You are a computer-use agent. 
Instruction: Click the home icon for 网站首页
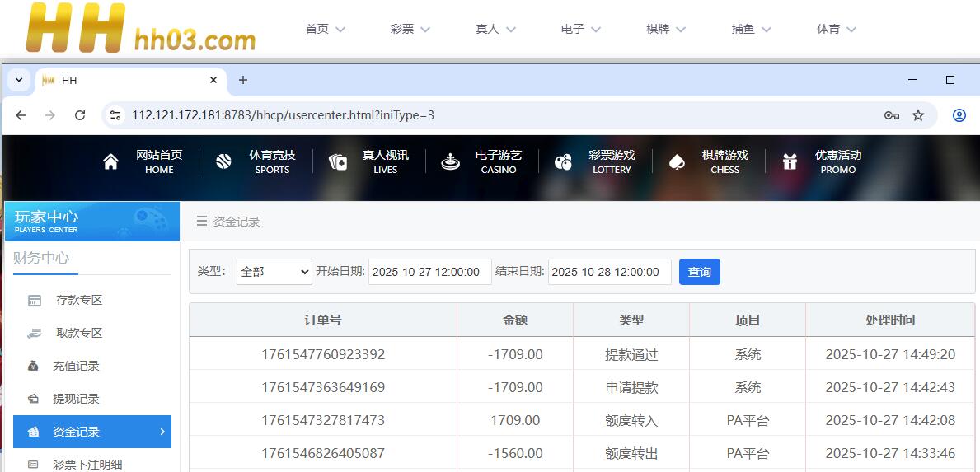pyautogui.click(x=110, y=161)
